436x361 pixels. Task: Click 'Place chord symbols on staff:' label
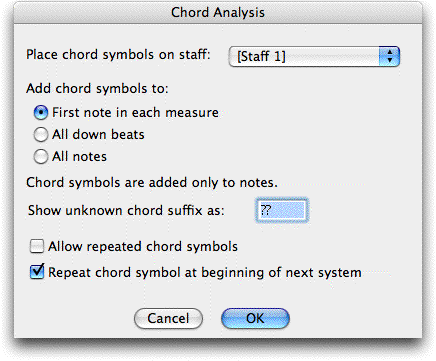pos(118,55)
